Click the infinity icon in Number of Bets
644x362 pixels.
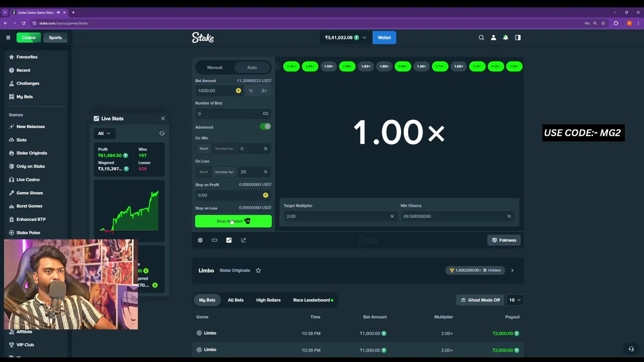[x=266, y=114]
